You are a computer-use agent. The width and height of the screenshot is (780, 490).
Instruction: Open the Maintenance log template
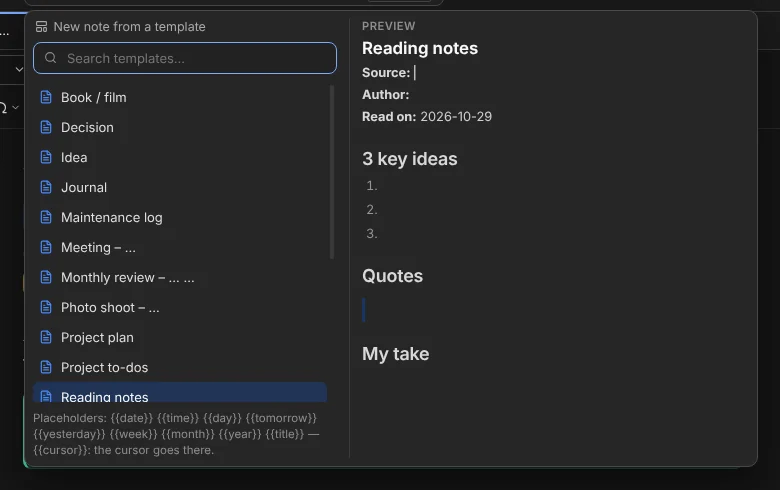180,217
